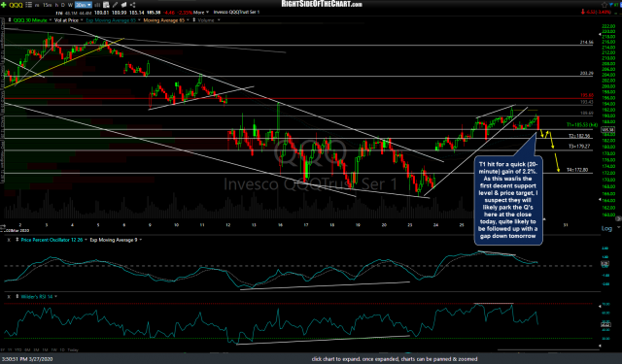The height and width of the screenshot is (364, 622).
Task: Click the green plus add icon
Action: pyautogui.click(x=4, y=5)
